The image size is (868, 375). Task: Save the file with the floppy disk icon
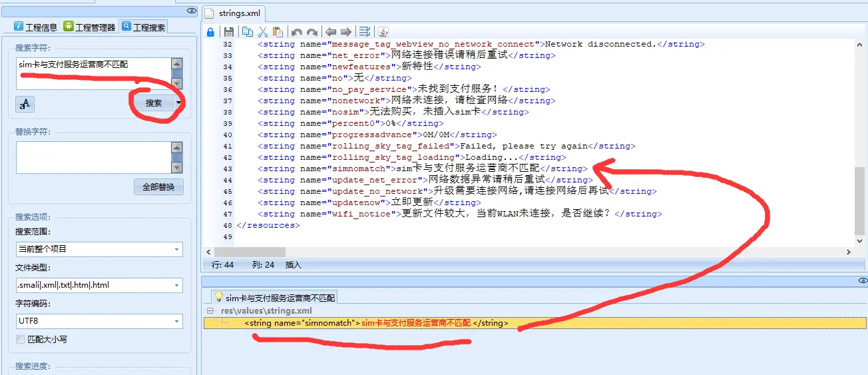[229, 31]
